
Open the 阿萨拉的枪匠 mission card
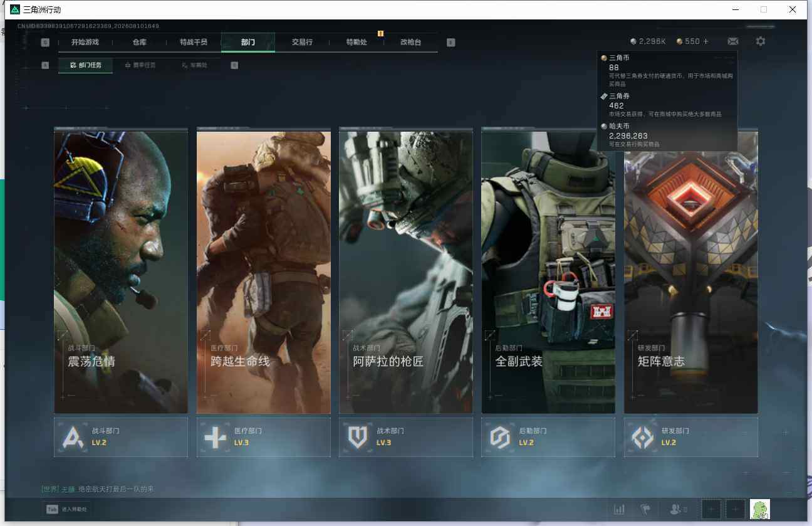(406, 271)
